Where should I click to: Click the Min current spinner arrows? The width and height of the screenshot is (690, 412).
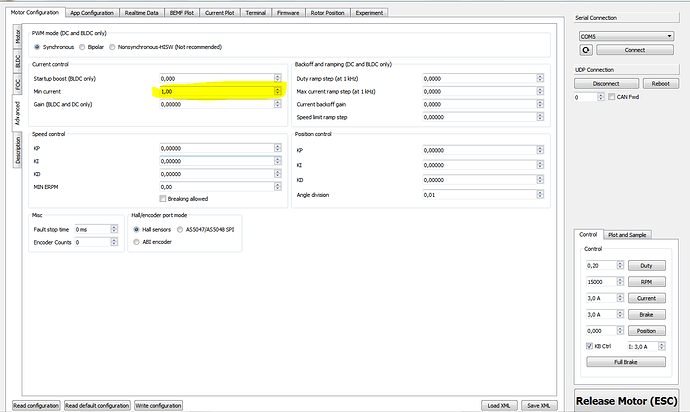tap(278, 91)
